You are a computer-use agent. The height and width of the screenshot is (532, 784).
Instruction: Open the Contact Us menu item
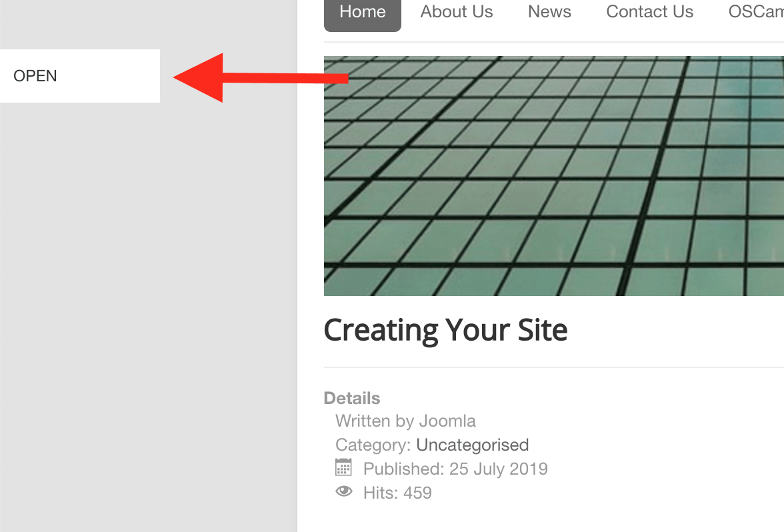[649, 12]
